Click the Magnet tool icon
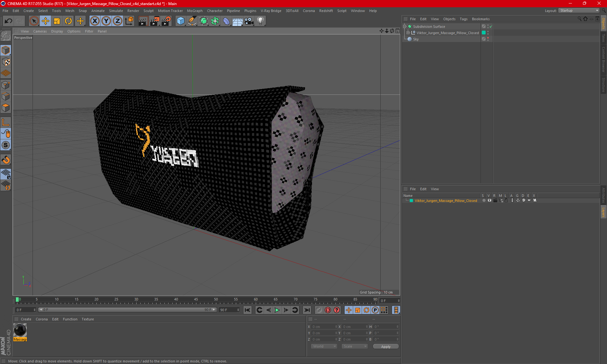Image resolution: width=607 pixels, height=364 pixels. 6,160
